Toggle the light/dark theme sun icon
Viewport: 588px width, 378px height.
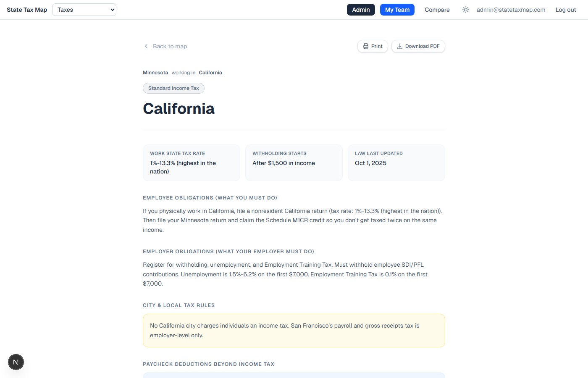[466, 10]
